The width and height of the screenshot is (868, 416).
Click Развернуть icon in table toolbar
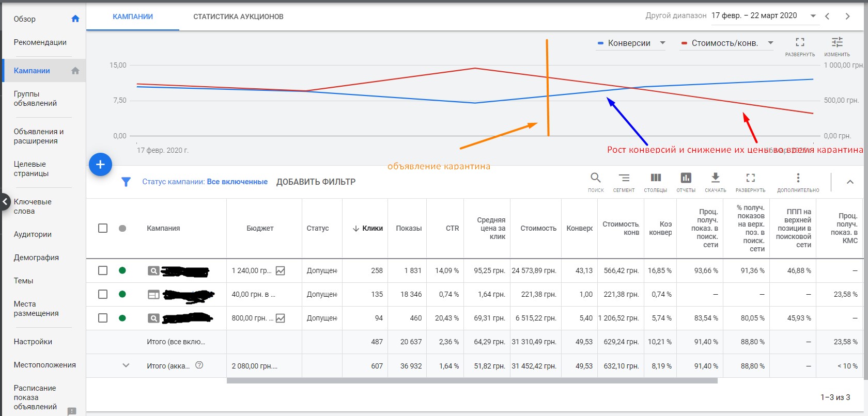751,178
